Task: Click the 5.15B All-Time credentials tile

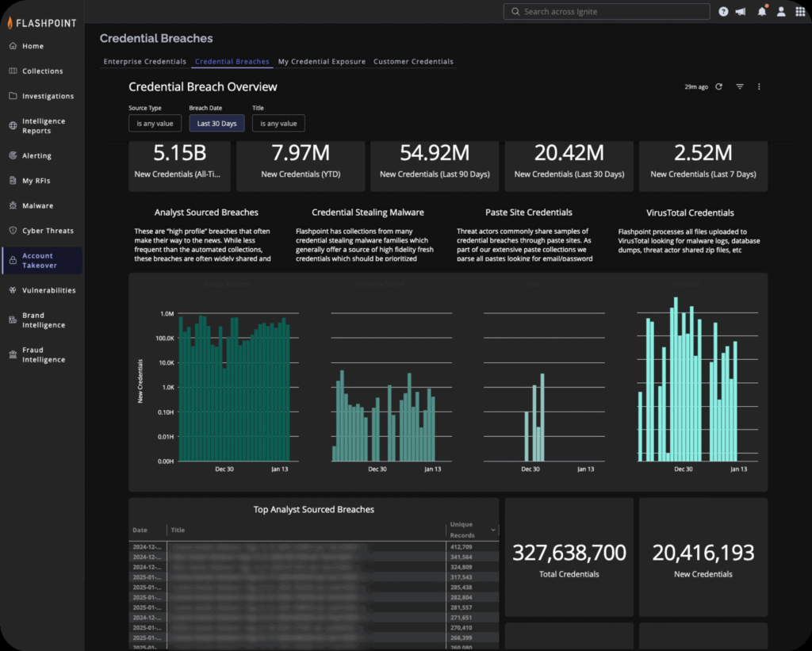Action: [x=179, y=166]
